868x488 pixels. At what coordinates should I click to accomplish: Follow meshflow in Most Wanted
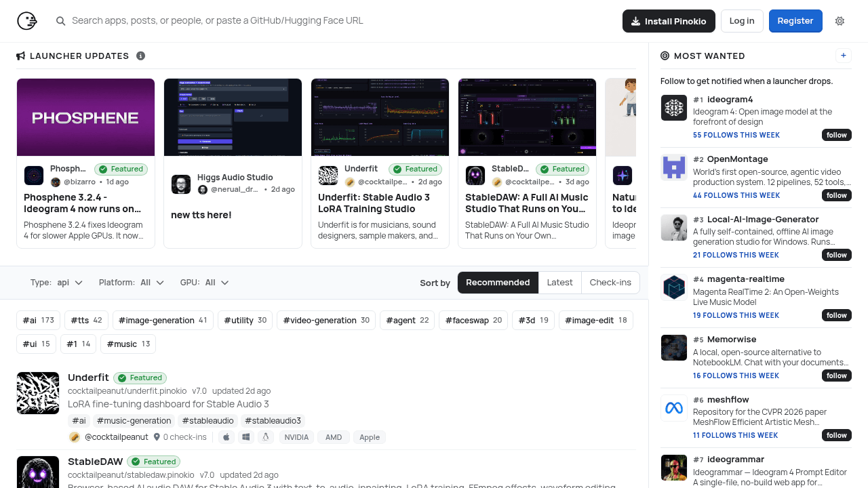click(x=837, y=435)
